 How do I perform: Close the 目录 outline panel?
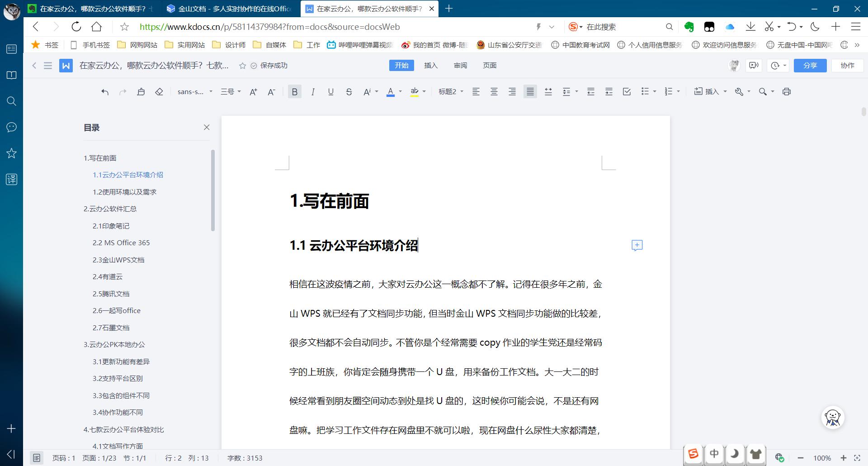(207, 127)
